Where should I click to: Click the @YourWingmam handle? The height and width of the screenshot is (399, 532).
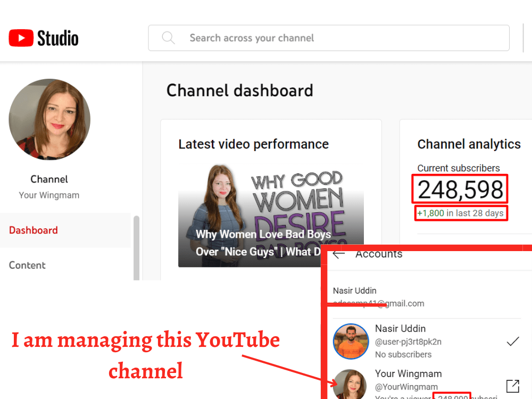tap(406, 387)
